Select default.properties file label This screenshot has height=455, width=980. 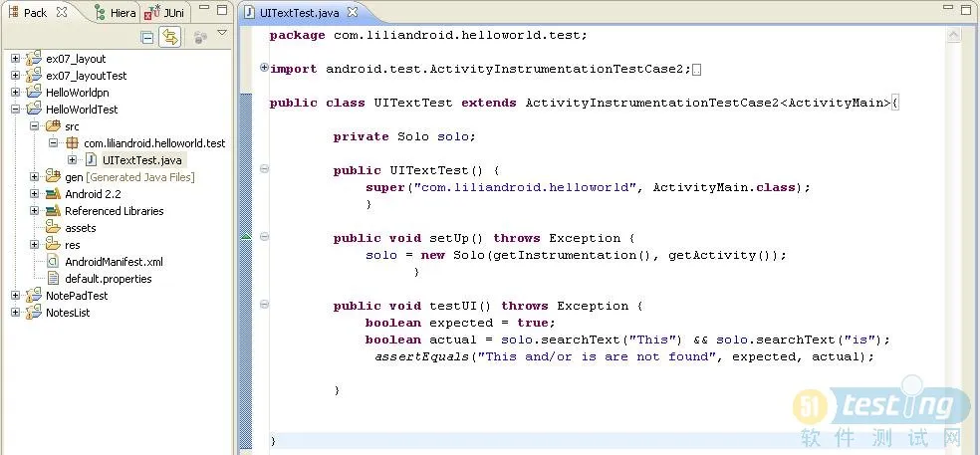tap(109, 279)
